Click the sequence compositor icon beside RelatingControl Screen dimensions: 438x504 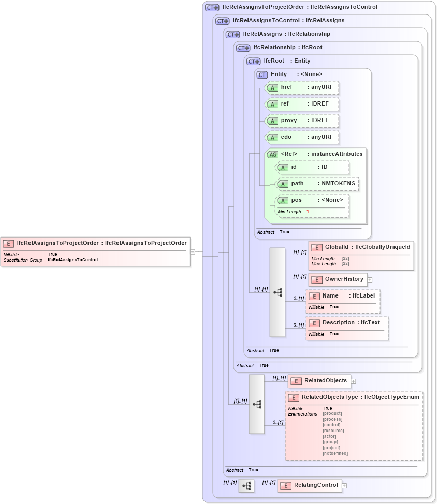(x=246, y=485)
